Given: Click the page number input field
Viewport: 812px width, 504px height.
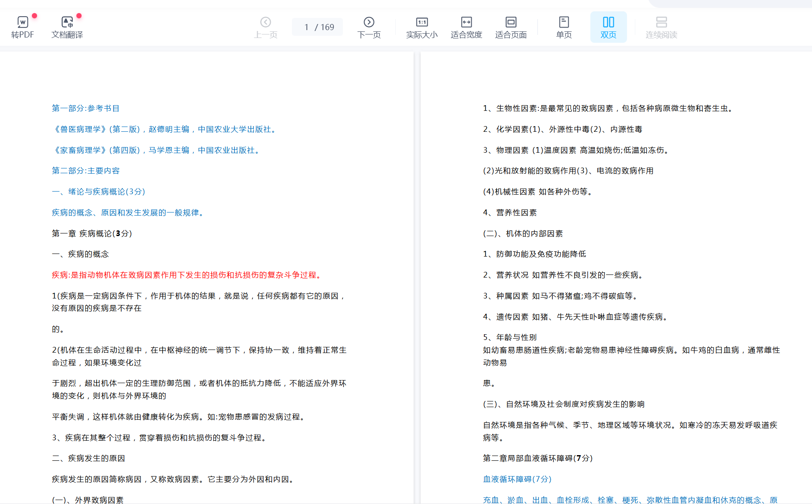Looking at the screenshot, I should click(x=307, y=27).
